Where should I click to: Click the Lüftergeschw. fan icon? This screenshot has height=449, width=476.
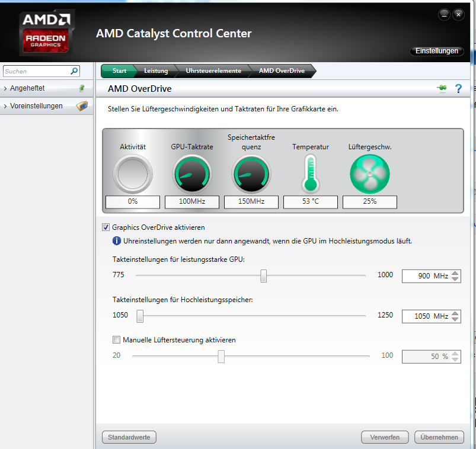pyautogui.click(x=369, y=174)
